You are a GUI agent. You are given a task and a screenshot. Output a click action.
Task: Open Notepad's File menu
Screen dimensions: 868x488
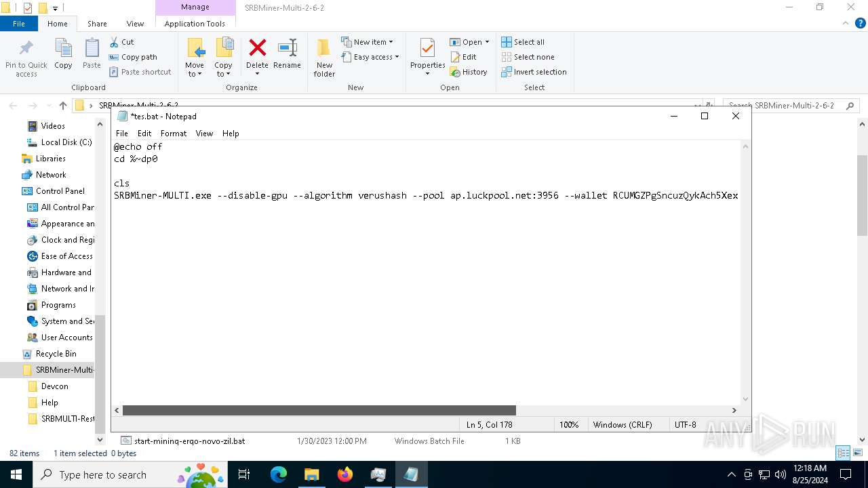pyautogui.click(x=122, y=134)
